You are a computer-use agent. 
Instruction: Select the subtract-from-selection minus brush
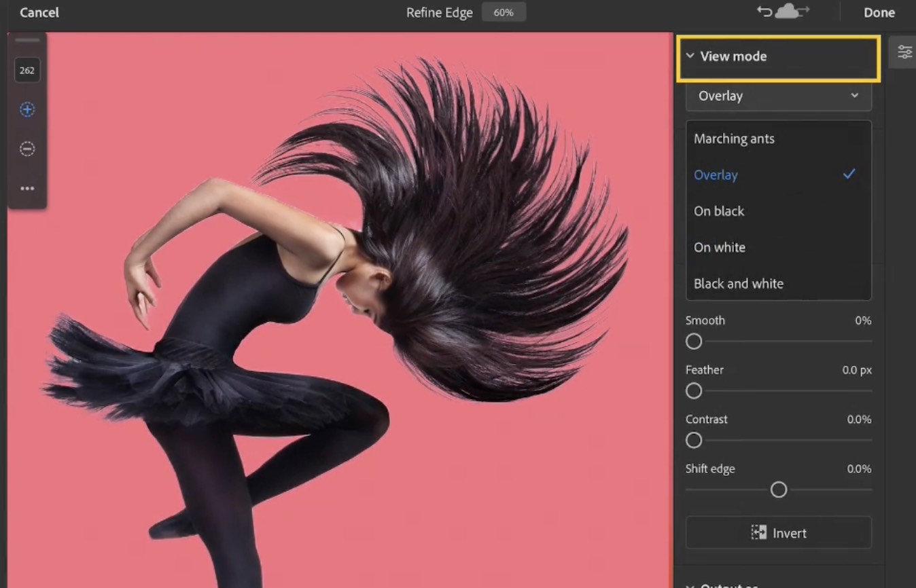coord(27,149)
